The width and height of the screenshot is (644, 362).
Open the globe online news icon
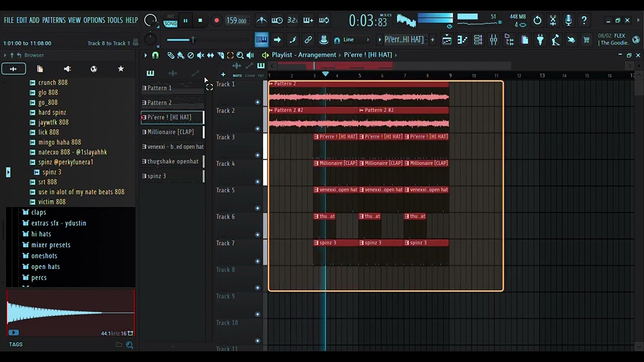636,40
